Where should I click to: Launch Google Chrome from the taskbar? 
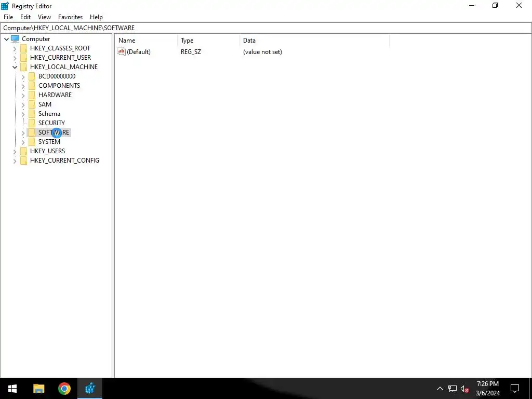[64, 389]
